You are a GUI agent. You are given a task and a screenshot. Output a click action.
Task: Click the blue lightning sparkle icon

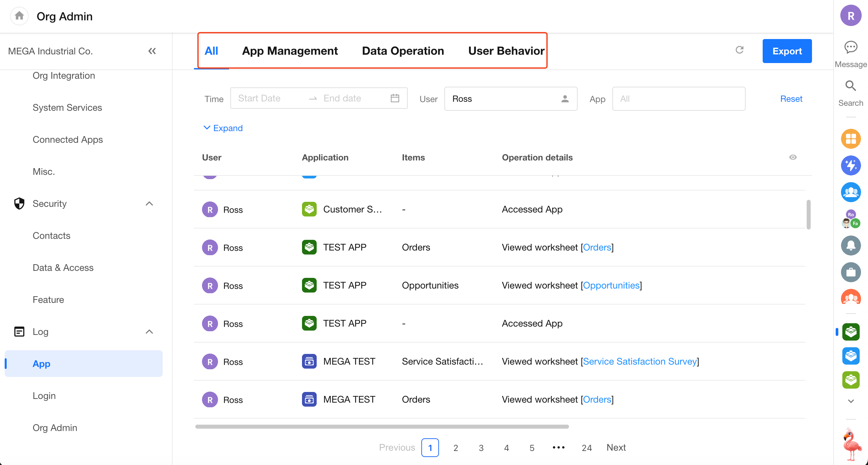(850, 165)
